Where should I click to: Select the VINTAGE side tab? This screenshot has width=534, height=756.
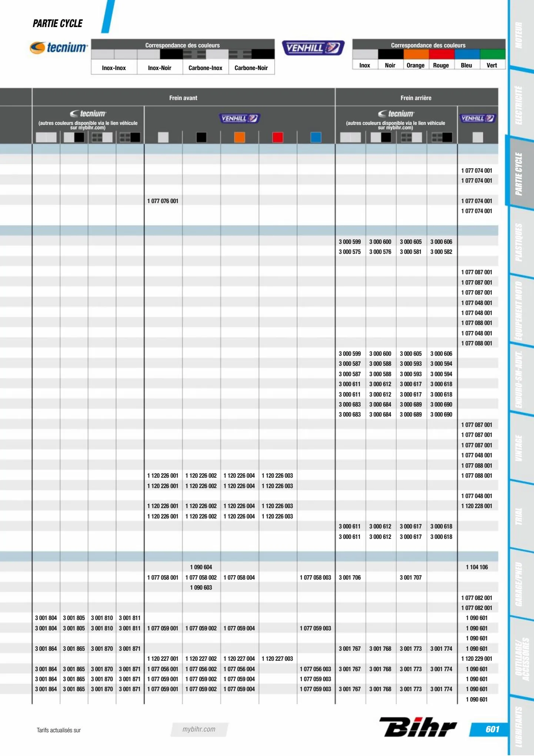point(519,448)
